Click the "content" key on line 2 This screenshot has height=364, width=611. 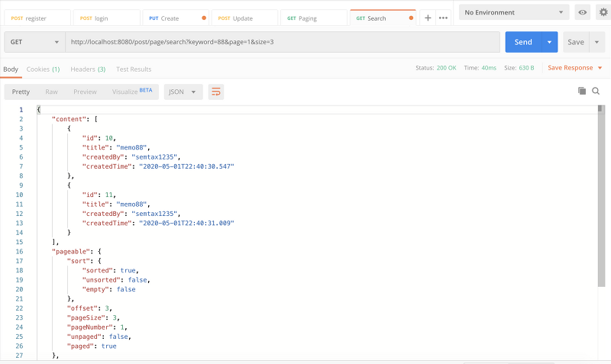click(x=70, y=119)
